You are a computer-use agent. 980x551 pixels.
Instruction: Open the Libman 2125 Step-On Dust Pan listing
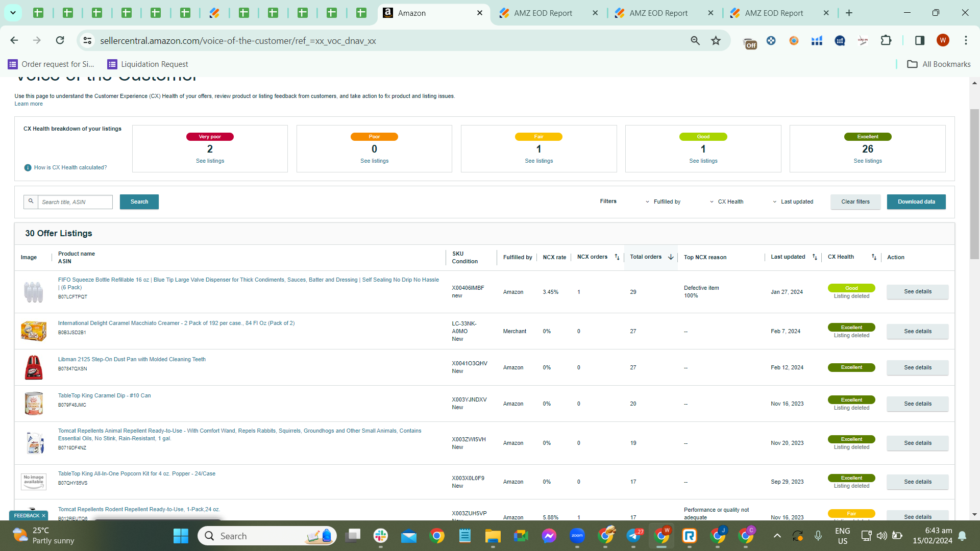tap(132, 360)
